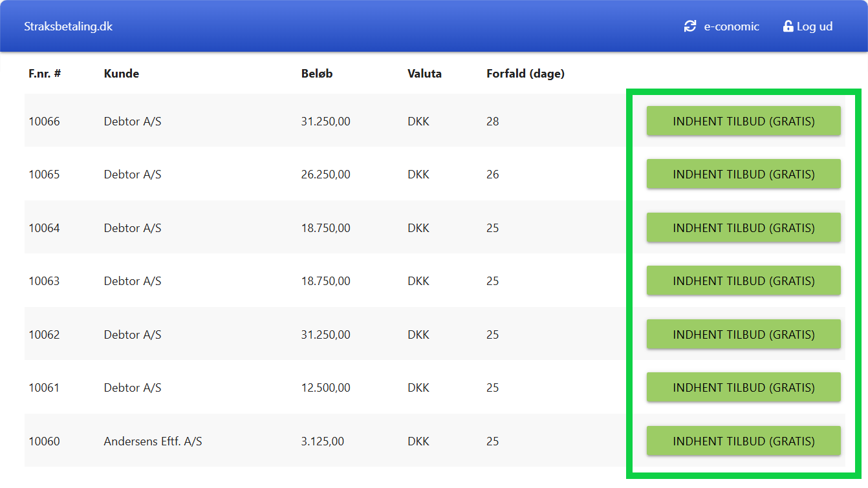Click the F.nr. # column header
This screenshot has width=868, height=488.
[x=45, y=74]
